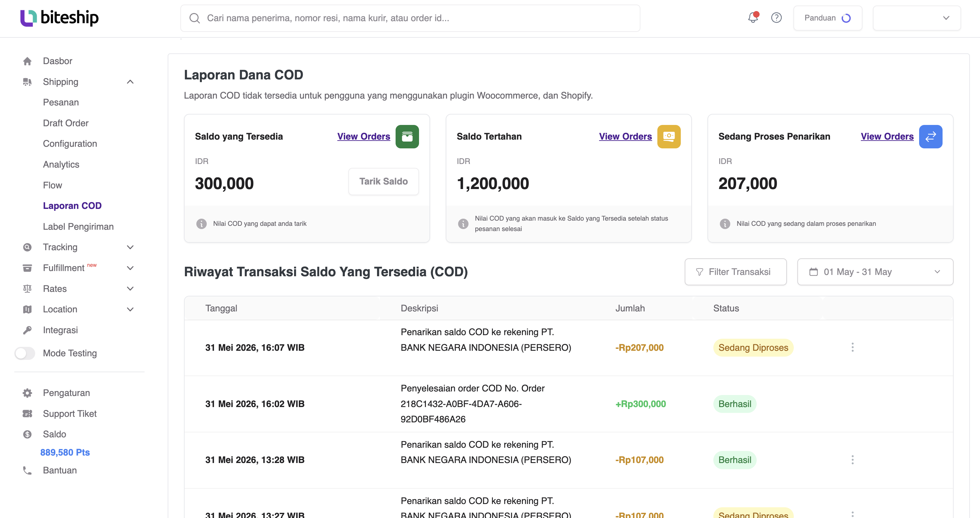
Task: Expand the Location menu chevron
Action: point(130,309)
